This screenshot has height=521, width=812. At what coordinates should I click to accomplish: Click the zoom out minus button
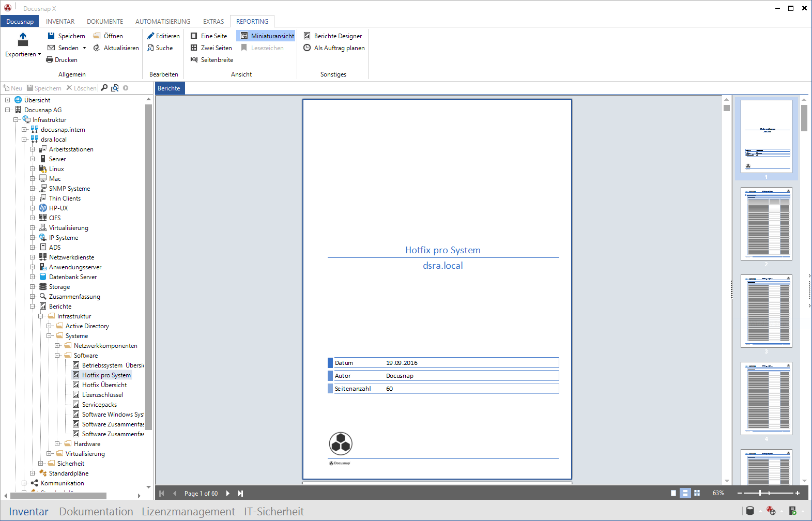pyautogui.click(x=740, y=493)
